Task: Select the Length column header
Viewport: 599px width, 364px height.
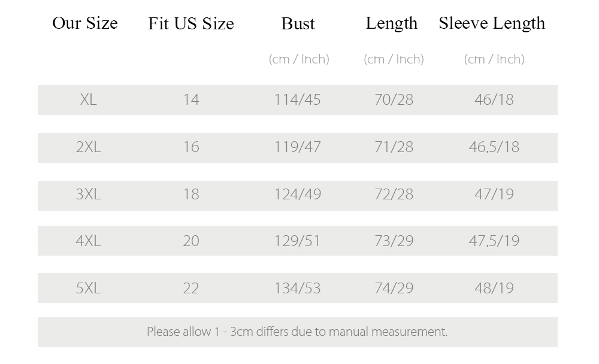Action: tap(392, 24)
